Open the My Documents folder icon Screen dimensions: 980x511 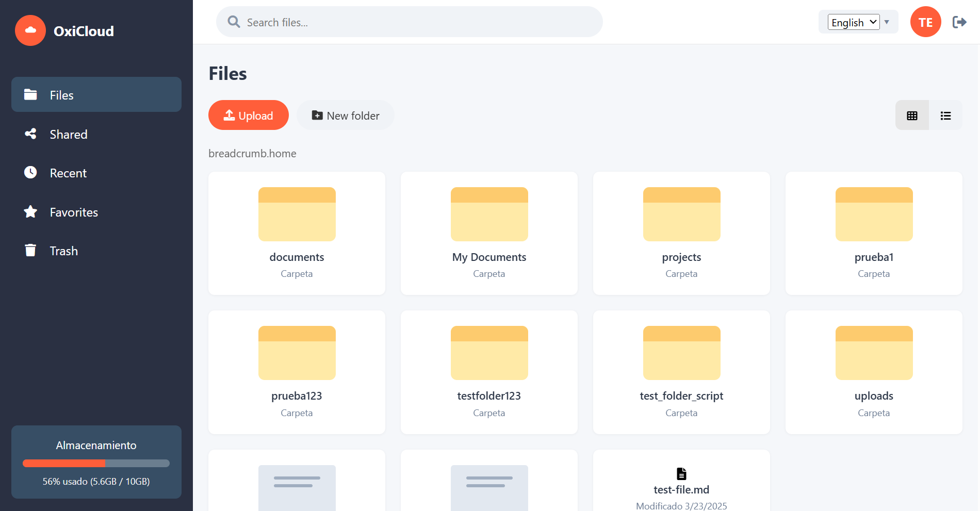[489, 214]
